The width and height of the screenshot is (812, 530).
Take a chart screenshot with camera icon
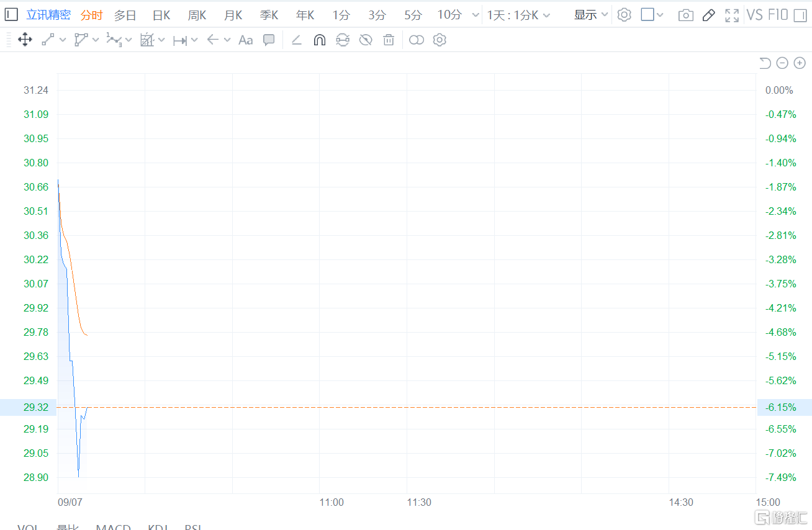pyautogui.click(x=686, y=15)
